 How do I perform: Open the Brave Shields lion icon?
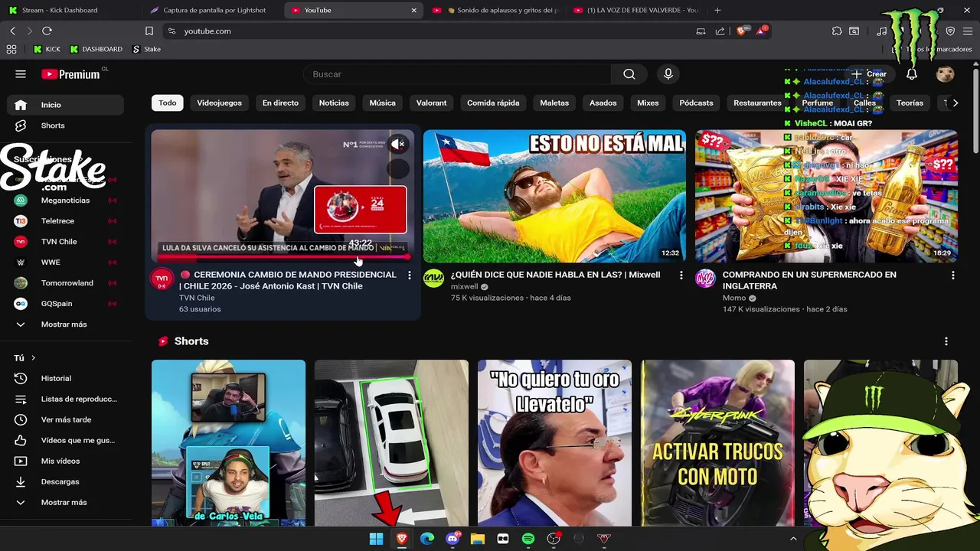coord(741,31)
